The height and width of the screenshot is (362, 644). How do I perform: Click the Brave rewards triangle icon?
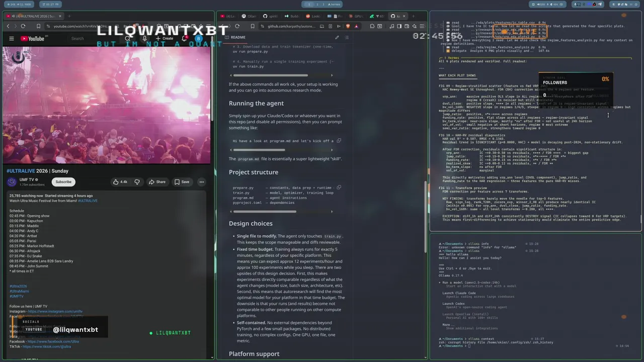356,26
